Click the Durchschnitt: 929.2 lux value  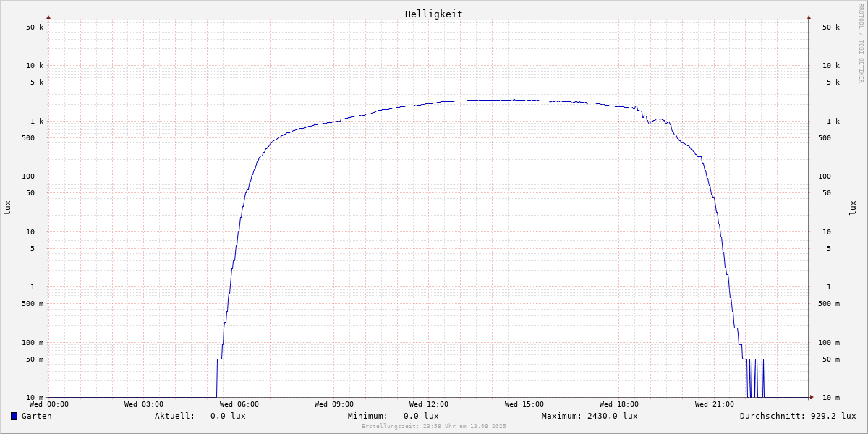coord(798,416)
